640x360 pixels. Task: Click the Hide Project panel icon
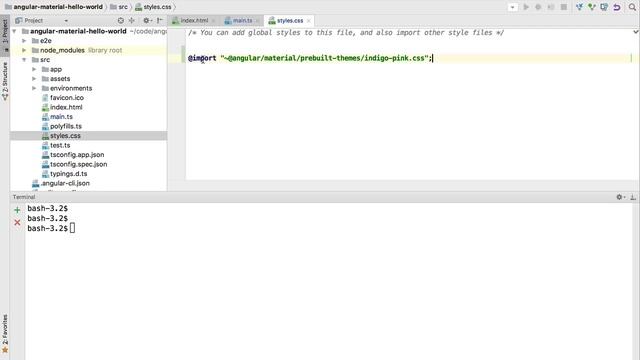pyautogui.click(x=160, y=20)
